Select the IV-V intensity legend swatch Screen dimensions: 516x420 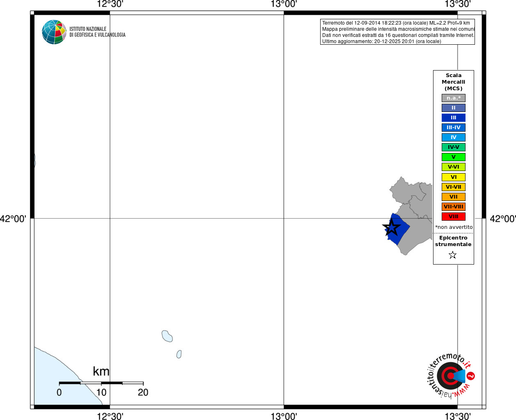tap(454, 147)
